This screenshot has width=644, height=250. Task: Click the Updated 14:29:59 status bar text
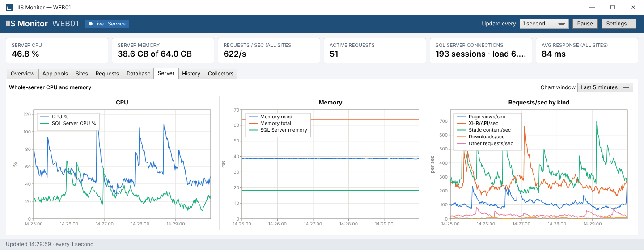click(50, 244)
